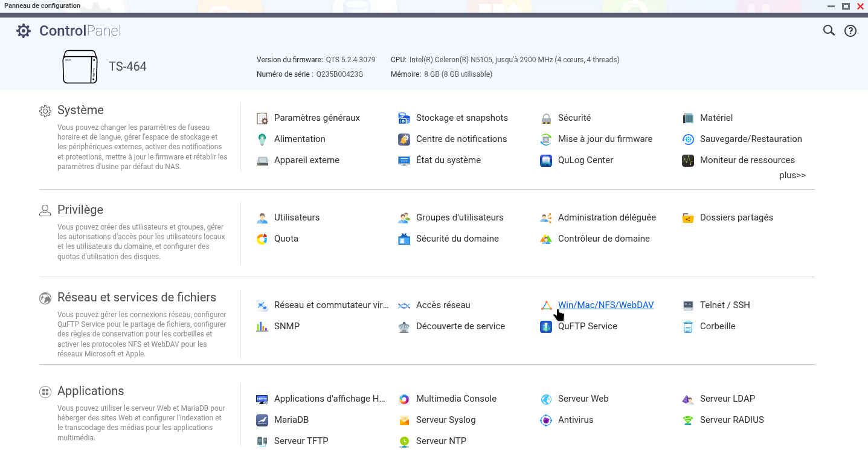The height and width of the screenshot is (450, 868).
Task: Click the Sécurité du domaine icon
Action: coord(404,239)
